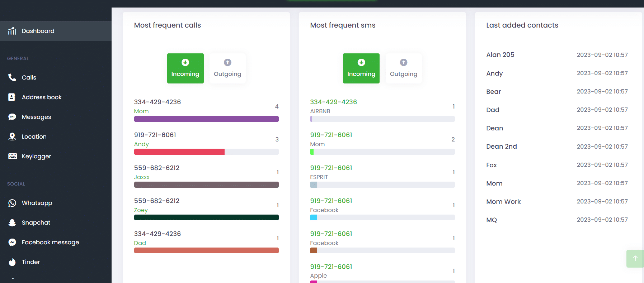The image size is (644, 283).
Task: Click Zoey contact link
Action: (x=141, y=210)
